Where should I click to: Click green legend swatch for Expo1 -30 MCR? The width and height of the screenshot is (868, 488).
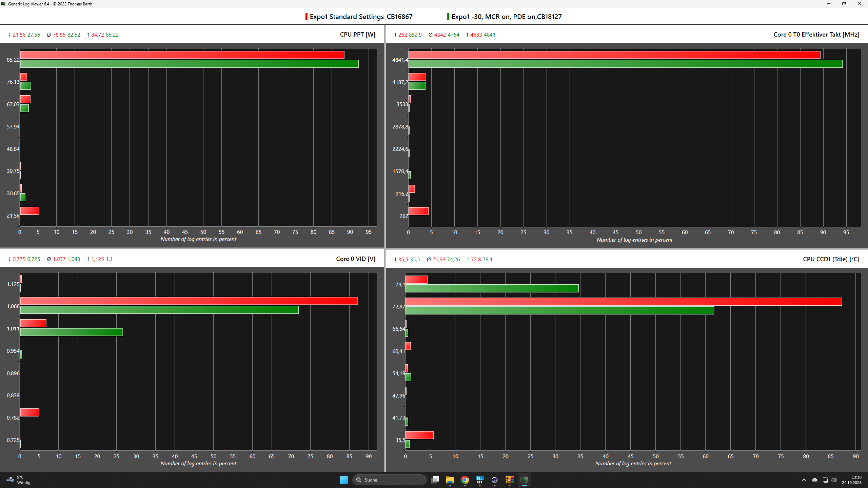[x=448, y=17]
